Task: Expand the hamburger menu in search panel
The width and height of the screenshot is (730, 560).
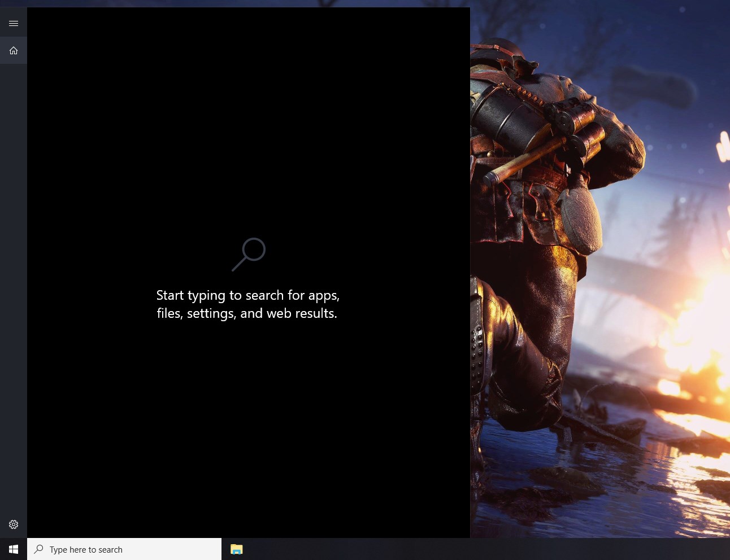Action: (14, 23)
